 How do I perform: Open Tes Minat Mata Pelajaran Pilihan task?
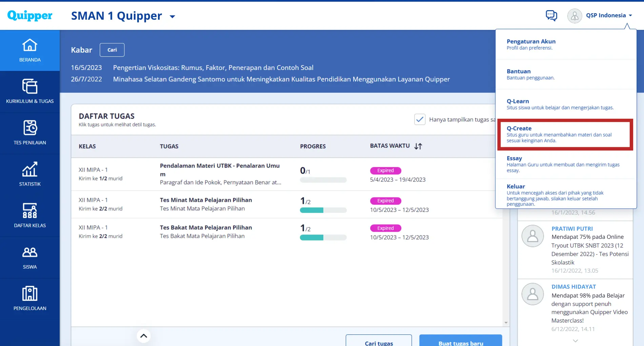pos(287,204)
